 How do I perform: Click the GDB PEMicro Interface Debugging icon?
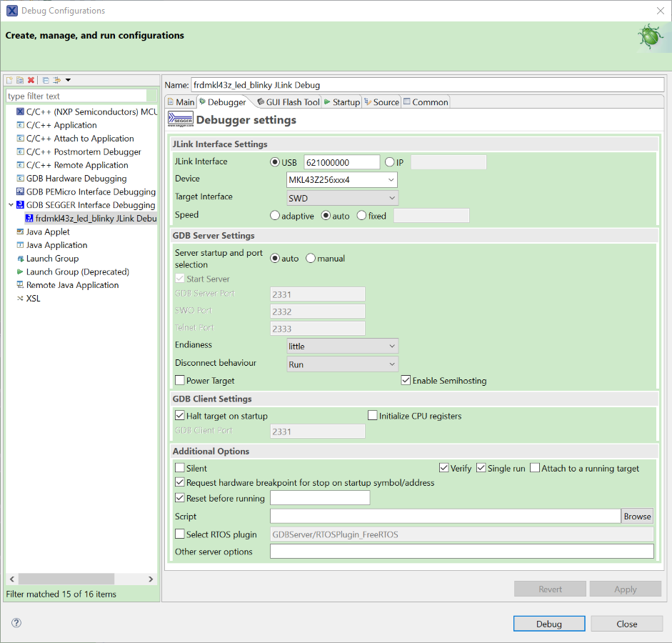coord(20,191)
